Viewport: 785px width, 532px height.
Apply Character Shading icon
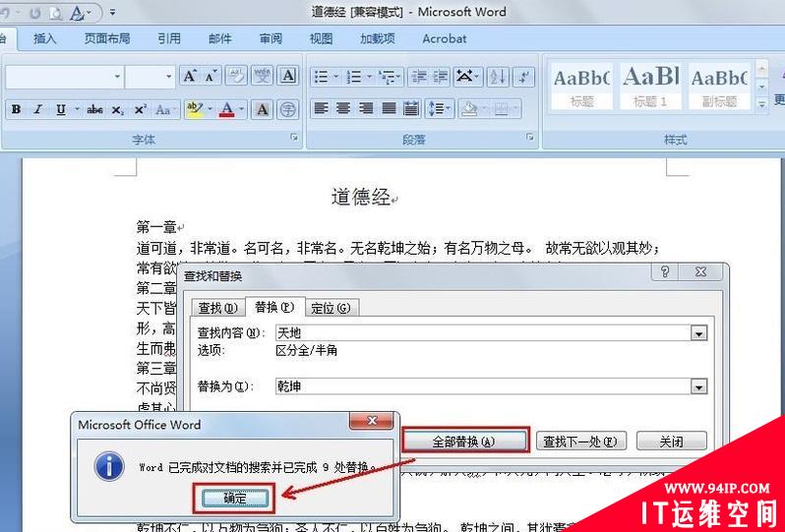(x=262, y=109)
